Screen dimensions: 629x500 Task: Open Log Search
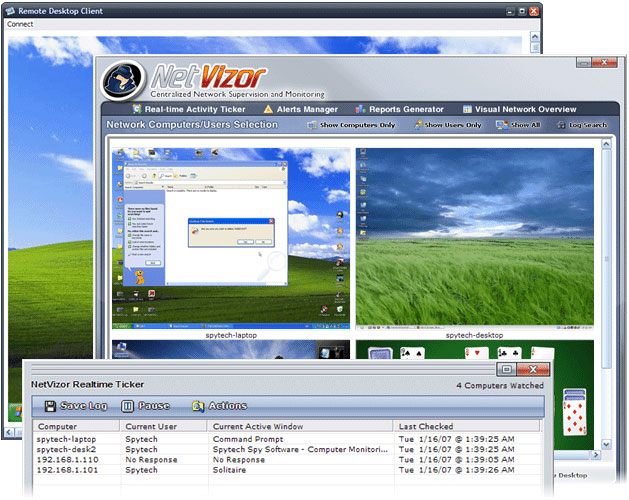(582, 125)
